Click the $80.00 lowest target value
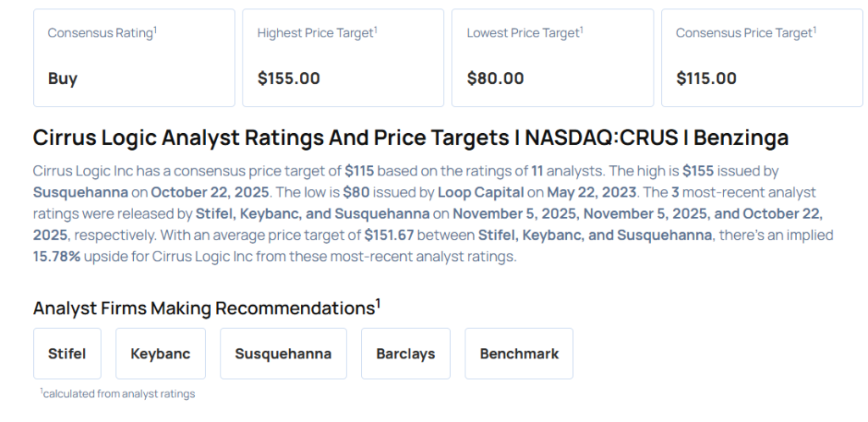The image size is (868, 422). [495, 79]
